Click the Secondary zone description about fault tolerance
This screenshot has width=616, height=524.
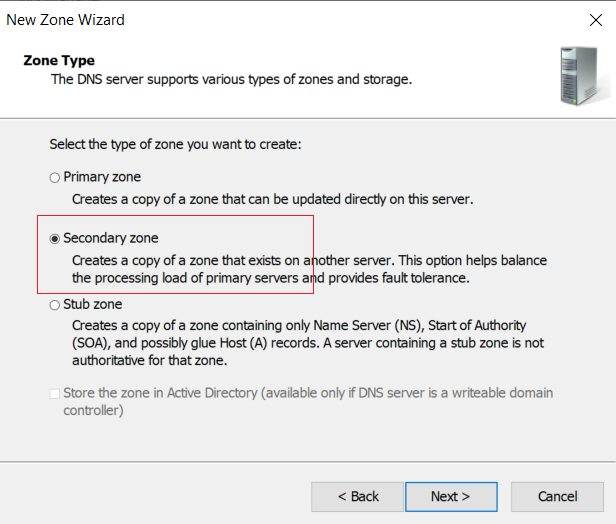point(310,269)
